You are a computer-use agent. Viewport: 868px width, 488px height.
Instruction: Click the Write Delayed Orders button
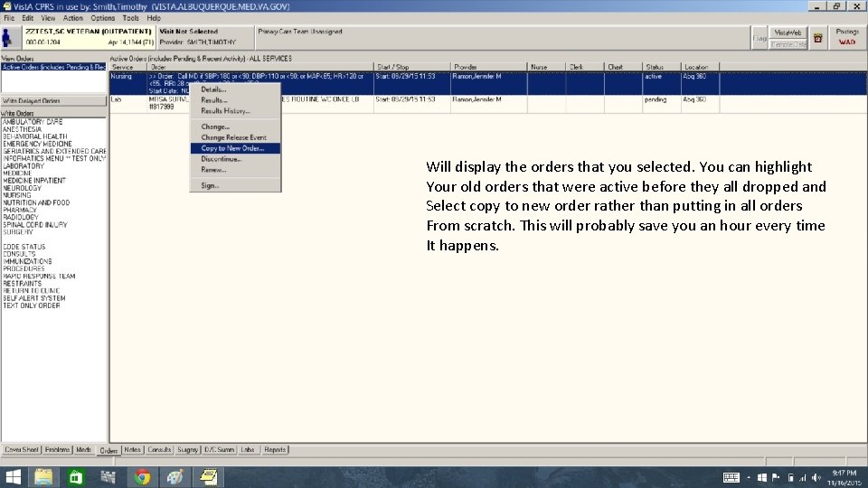click(x=53, y=100)
